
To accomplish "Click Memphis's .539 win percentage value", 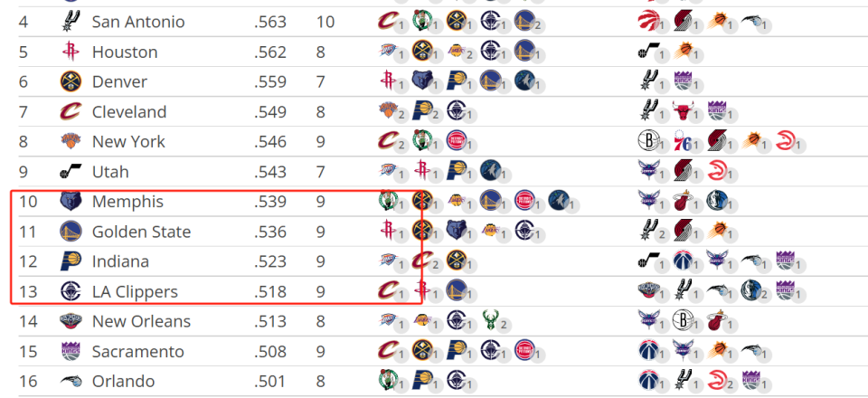I will click(270, 202).
